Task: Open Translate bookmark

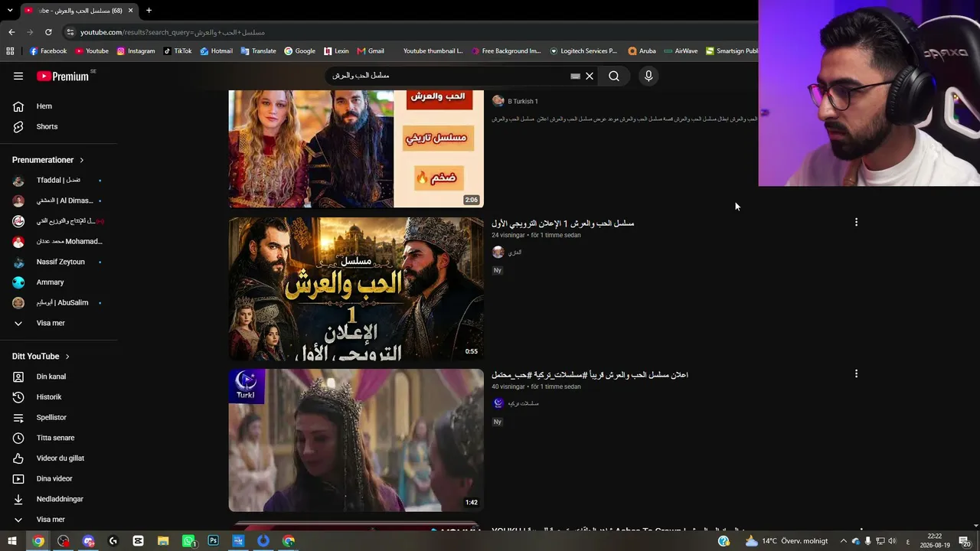Action: tap(258, 51)
